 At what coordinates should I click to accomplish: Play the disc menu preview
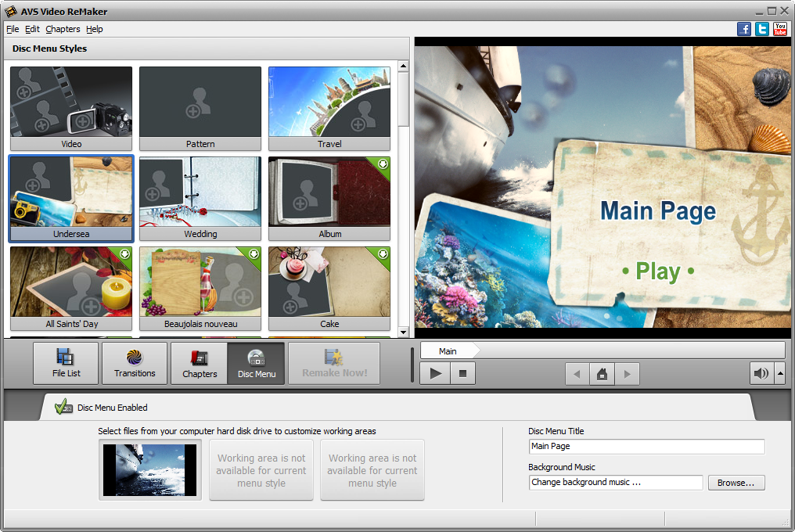[436, 374]
